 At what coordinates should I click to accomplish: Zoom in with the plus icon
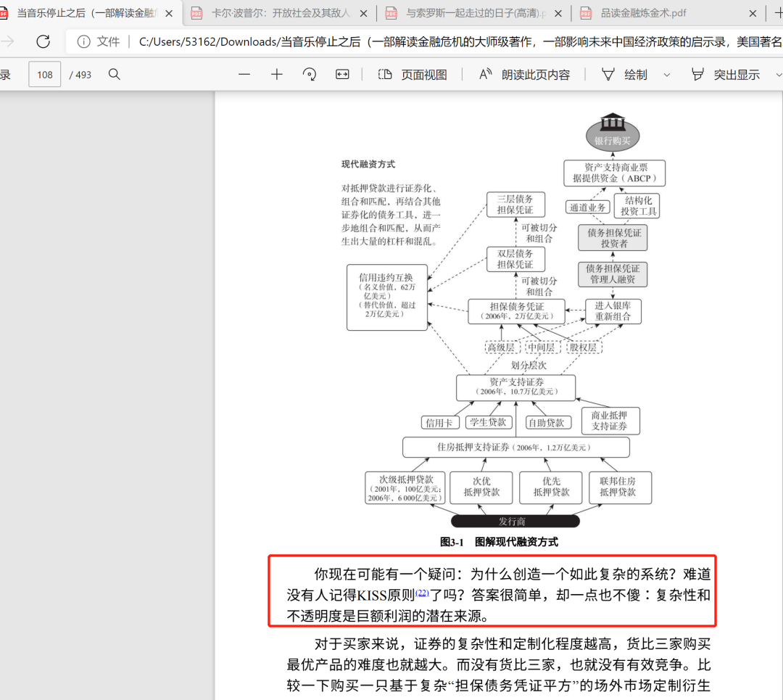(277, 75)
